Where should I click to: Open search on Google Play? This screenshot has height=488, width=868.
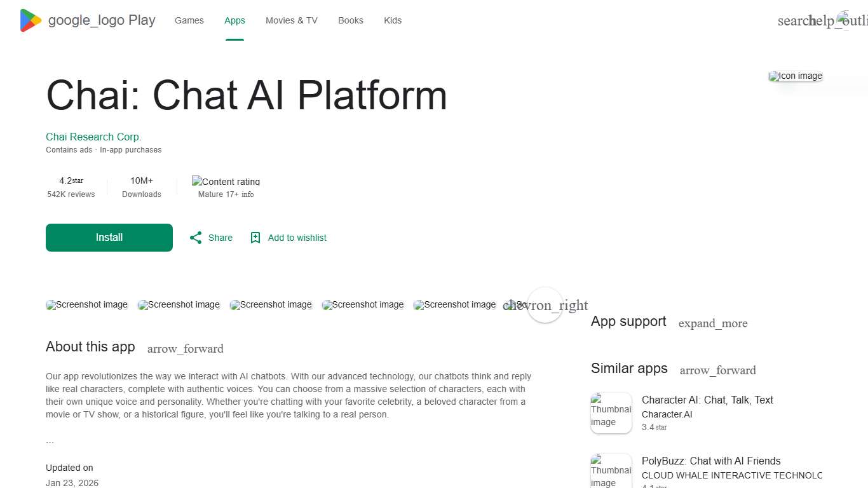click(x=793, y=21)
